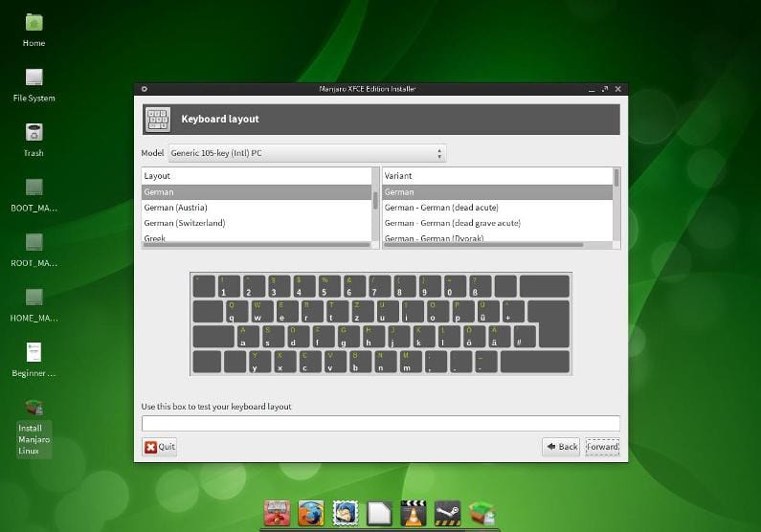Open the Model dropdown Generic 105-key PC
The image size is (761, 532).
[x=306, y=153]
